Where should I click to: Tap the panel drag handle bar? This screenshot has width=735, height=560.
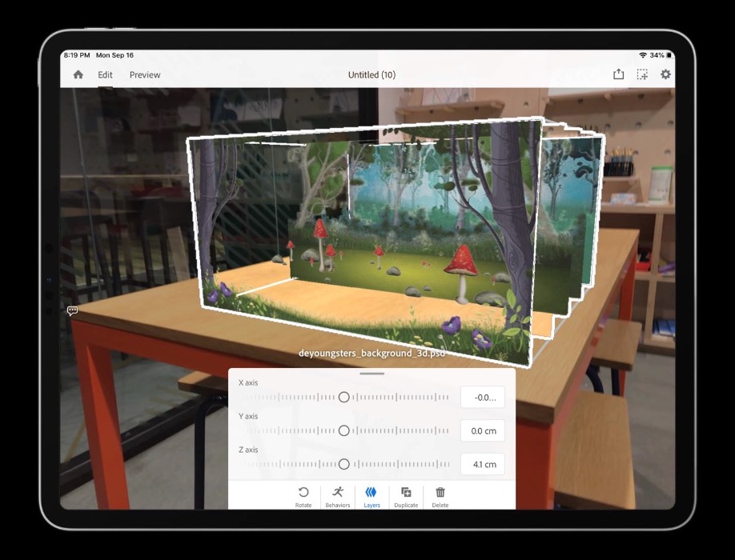372,374
